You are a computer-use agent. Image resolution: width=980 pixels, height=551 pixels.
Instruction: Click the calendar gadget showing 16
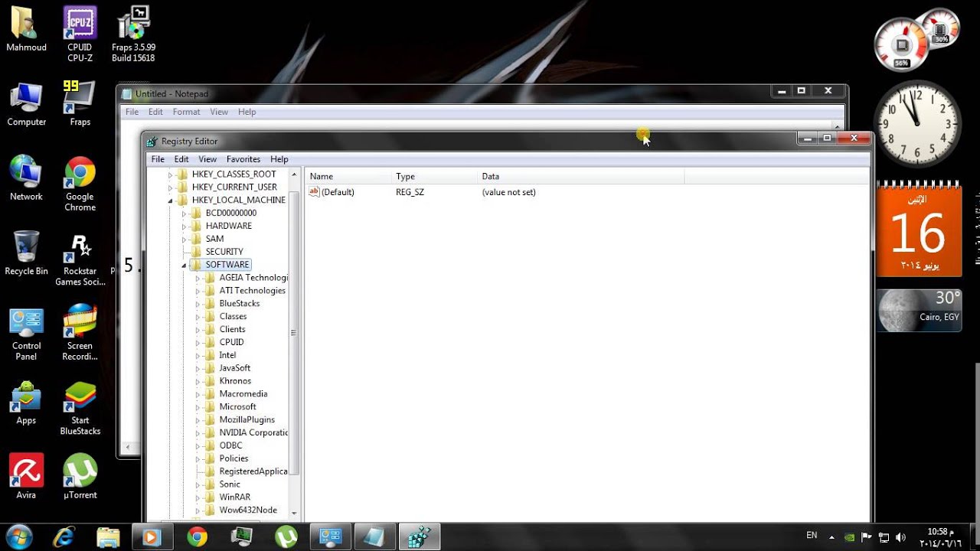click(x=918, y=228)
